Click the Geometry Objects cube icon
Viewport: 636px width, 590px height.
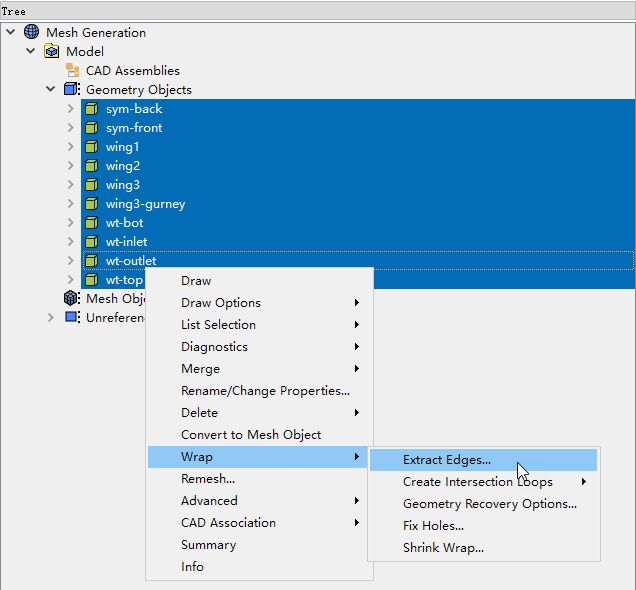(71, 90)
